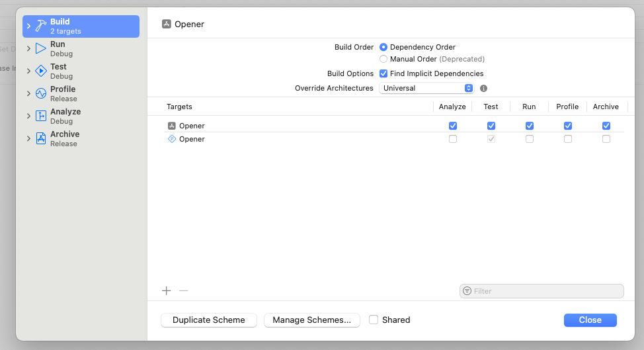Open Manage Schemes dialog
644x350 pixels.
point(312,320)
